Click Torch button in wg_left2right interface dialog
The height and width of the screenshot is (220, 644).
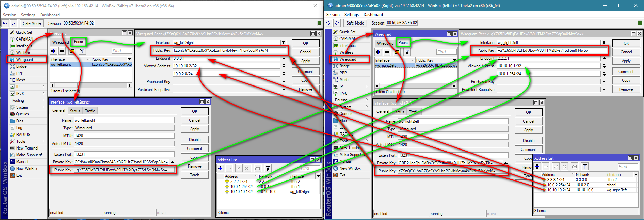(195, 175)
